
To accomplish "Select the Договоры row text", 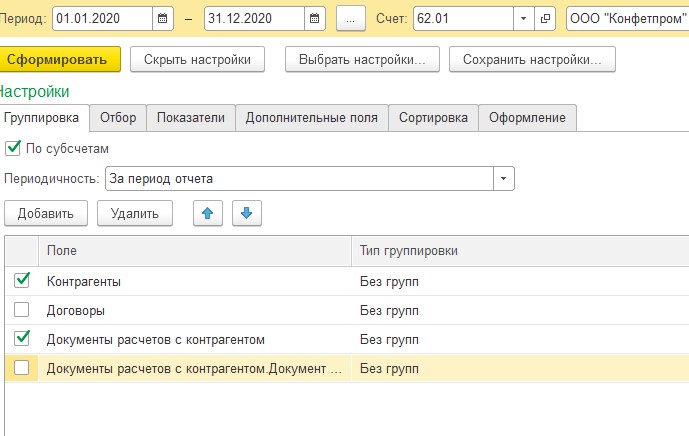I will tap(76, 311).
